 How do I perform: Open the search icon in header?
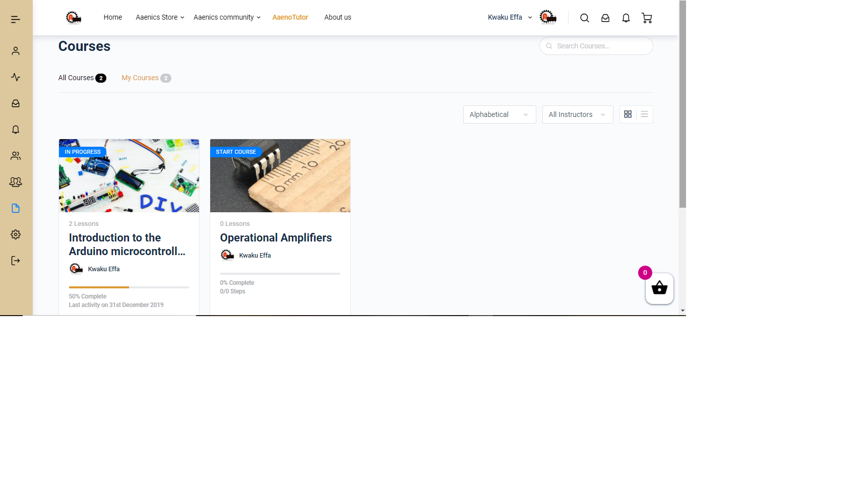[584, 18]
